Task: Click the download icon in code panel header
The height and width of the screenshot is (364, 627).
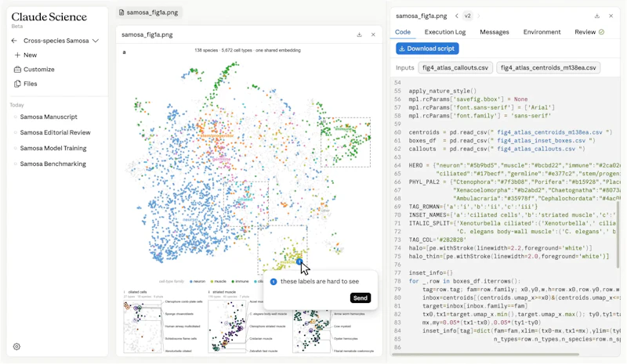Action: tap(597, 16)
